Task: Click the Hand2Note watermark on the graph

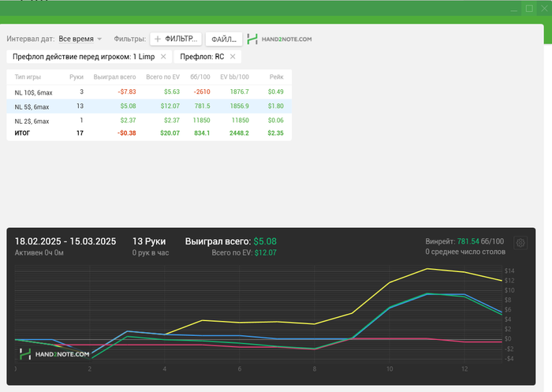Action: point(54,355)
